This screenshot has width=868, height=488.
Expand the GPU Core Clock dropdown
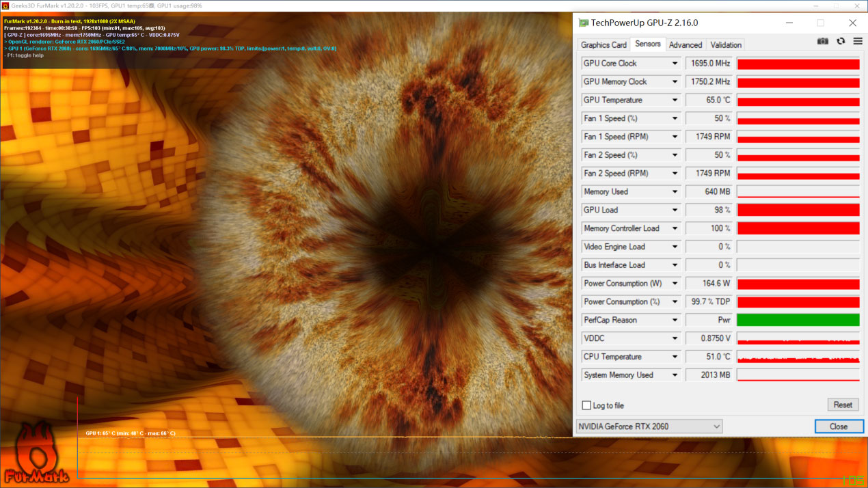[x=675, y=64]
